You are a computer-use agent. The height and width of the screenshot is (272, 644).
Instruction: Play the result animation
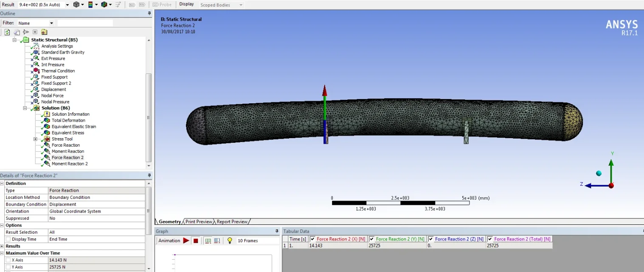[186, 241]
